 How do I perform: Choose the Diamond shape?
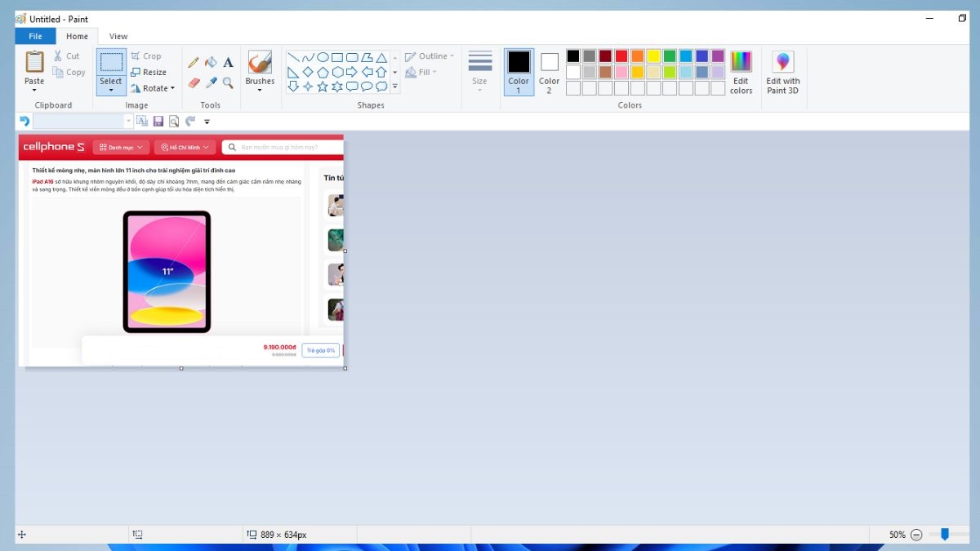click(x=308, y=72)
